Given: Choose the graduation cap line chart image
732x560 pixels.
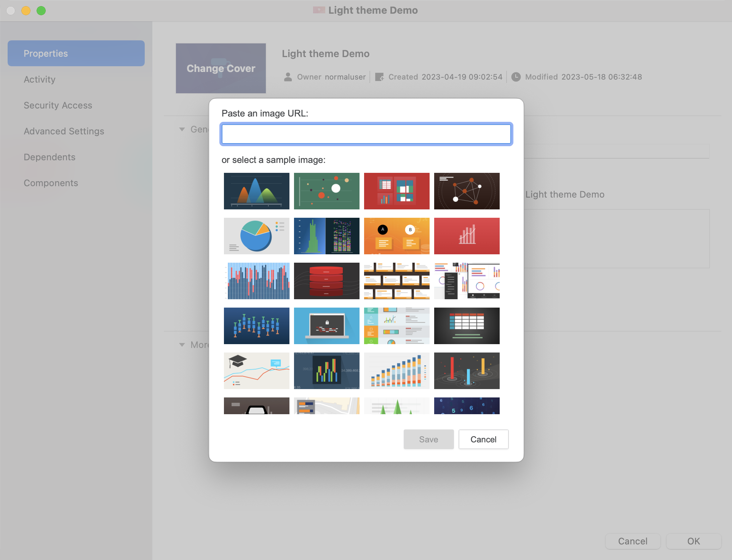Looking at the screenshot, I should (x=256, y=370).
